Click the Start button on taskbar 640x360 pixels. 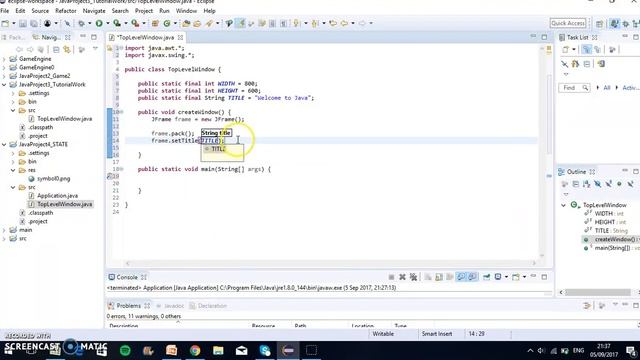(9, 350)
